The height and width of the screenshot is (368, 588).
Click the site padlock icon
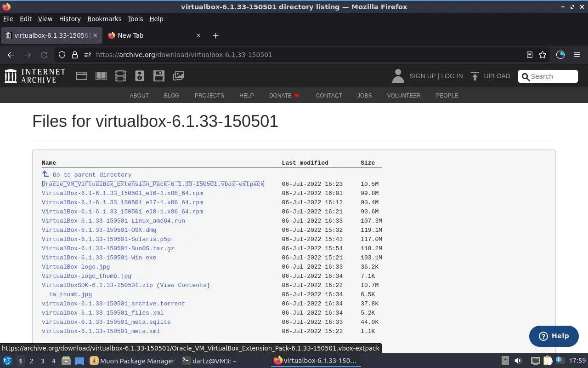point(75,55)
